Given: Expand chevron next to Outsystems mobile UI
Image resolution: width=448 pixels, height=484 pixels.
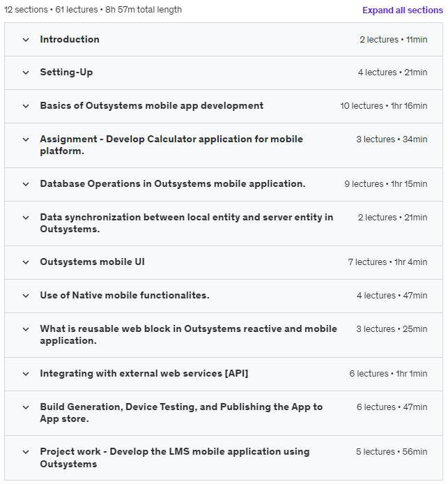Looking at the screenshot, I should tap(26, 262).
